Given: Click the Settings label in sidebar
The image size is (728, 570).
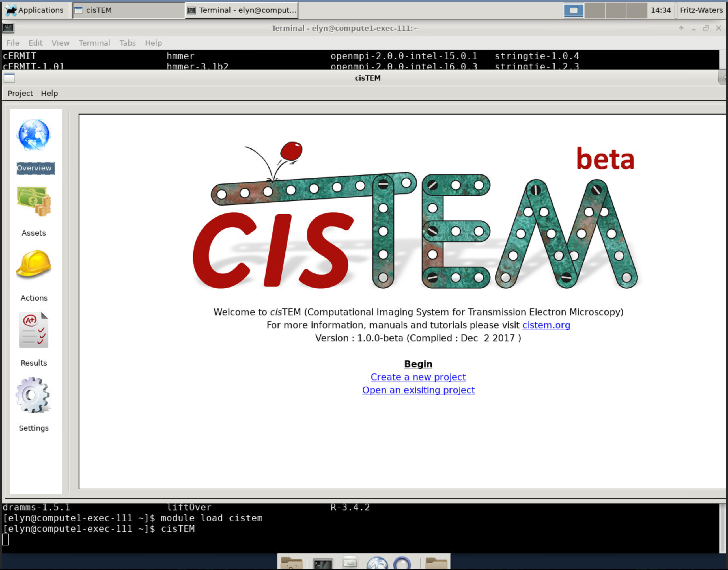Looking at the screenshot, I should point(34,428).
